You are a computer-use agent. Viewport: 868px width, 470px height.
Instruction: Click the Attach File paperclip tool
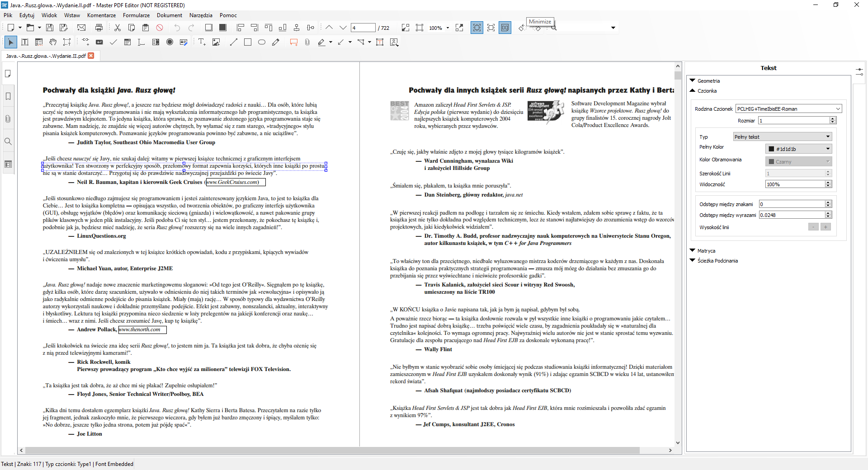307,42
